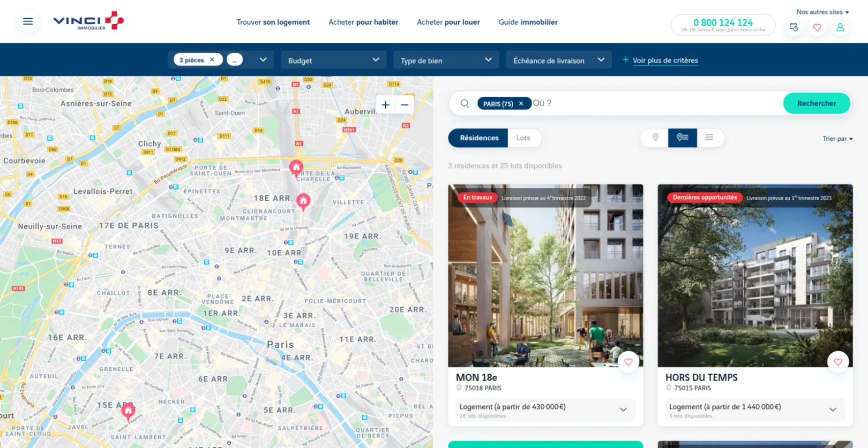Image resolution: width=868 pixels, height=448 pixels.
Task: Click map marker in 15E ARR.
Action: (x=128, y=411)
